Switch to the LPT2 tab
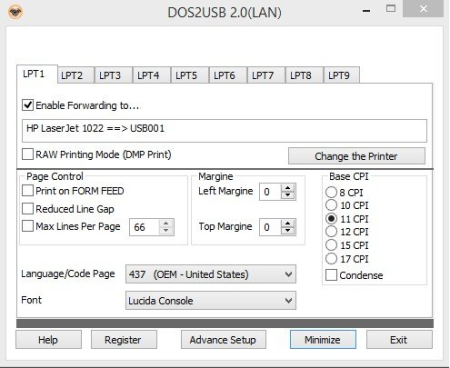 (x=75, y=75)
